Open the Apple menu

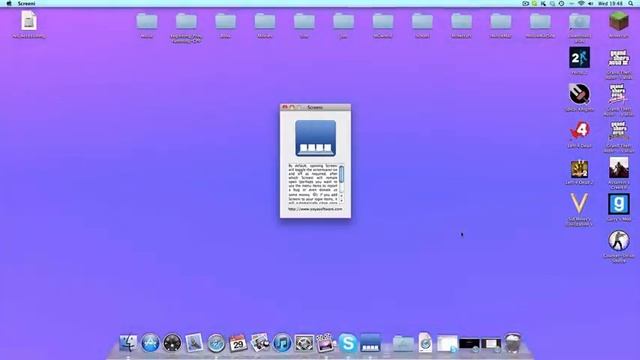[x=9, y=3]
